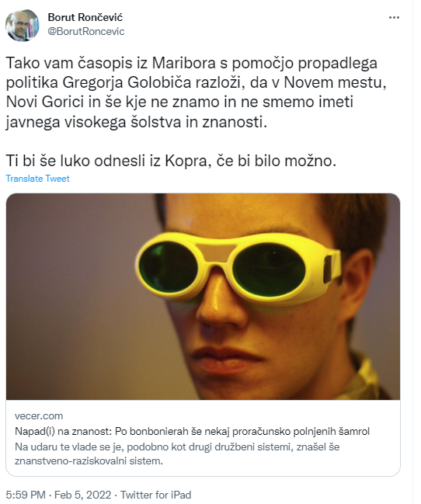Click the phrase Novem mestu in tweet text
Image resolution: width=421 pixels, height=504 pixels.
click(x=335, y=82)
